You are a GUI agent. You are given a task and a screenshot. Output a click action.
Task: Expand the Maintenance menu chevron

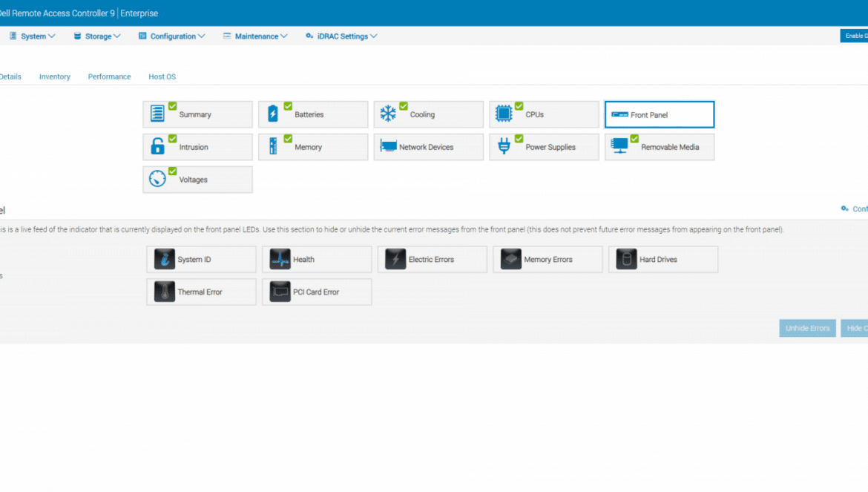tap(284, 36)
